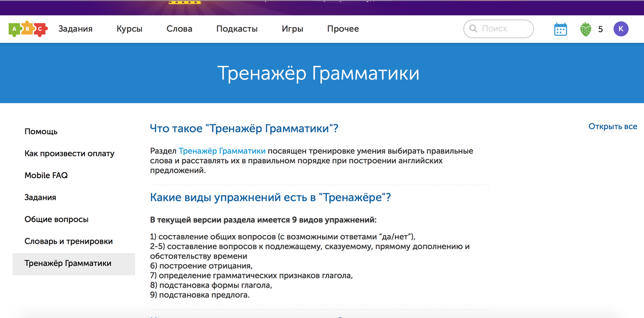Viewport: 644px width, 318px height.
Task: Click the strawberry count 5
Action: tap(600, 29)
